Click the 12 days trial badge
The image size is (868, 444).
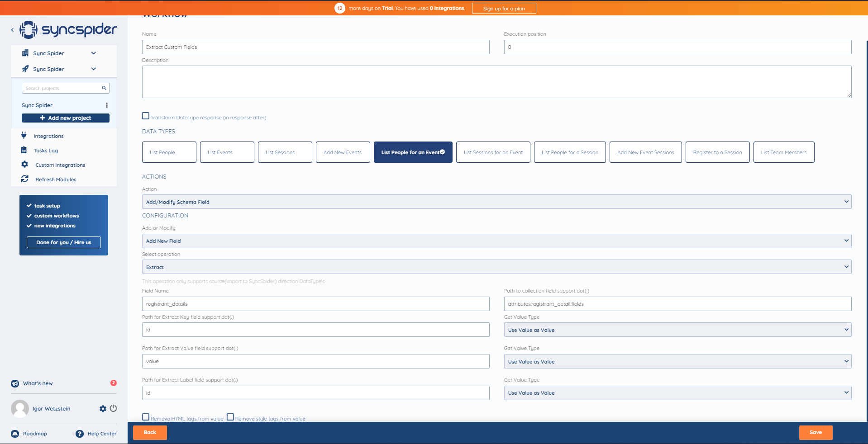click(340, 8)
